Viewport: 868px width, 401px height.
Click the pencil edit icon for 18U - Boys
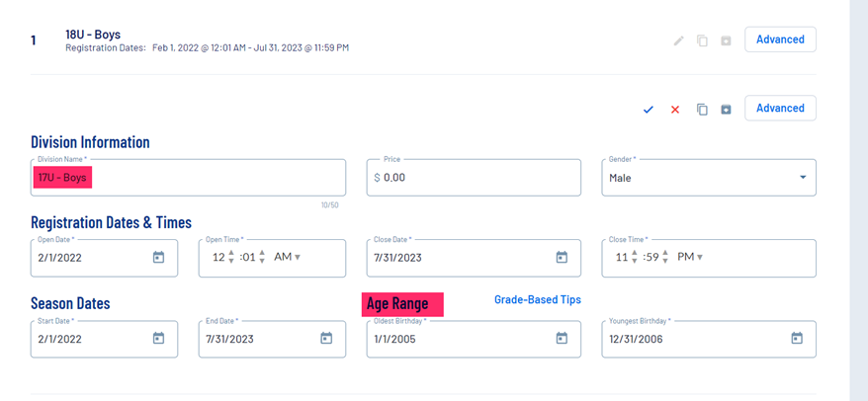[678, 40]
